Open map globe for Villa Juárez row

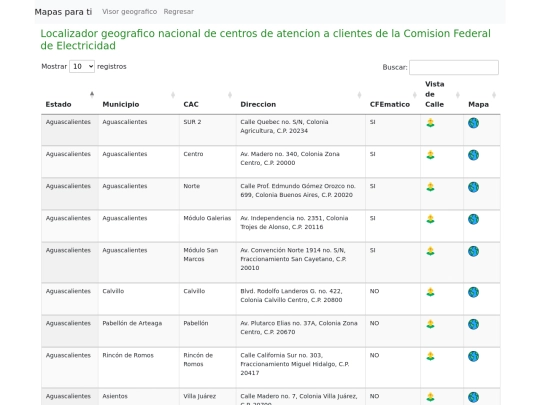[474, 397]
